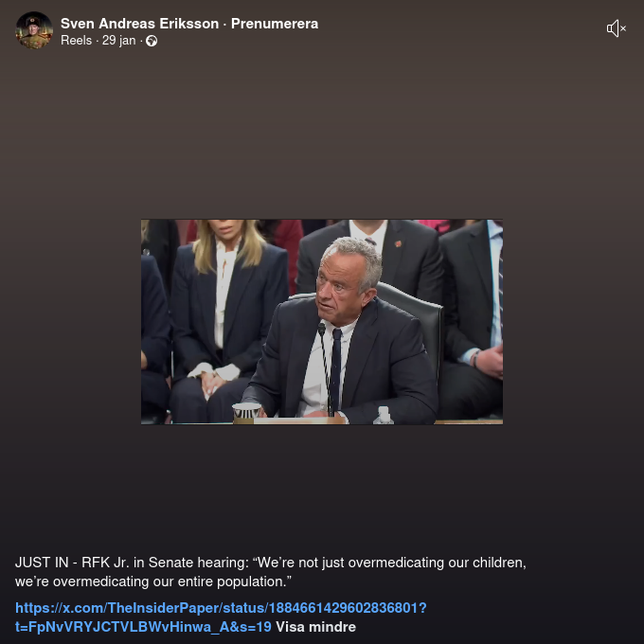Click the striped paper cup in the video
Image resolution: width=644 pixels, height=644 pixels.
(x=246, y=412)
